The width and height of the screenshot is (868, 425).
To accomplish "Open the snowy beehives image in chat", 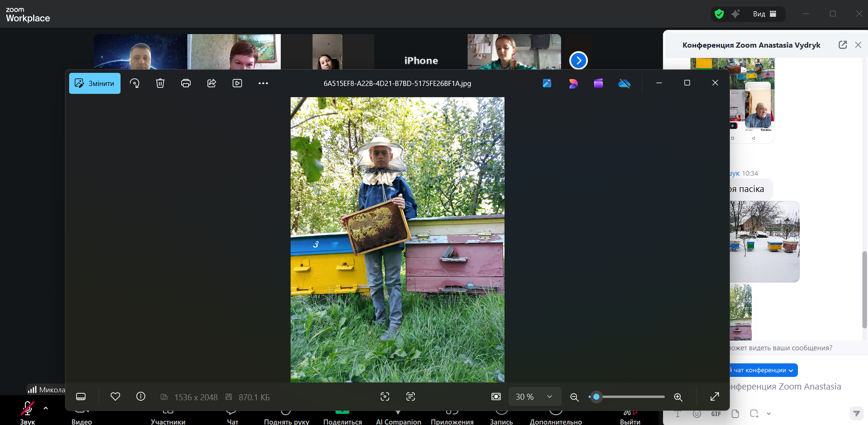I will tap(765, 241).
